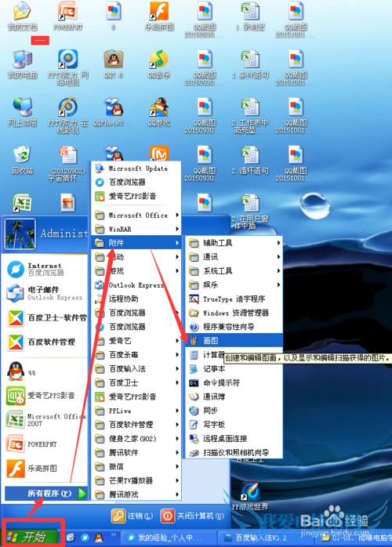The width and height of the screenshot is (392, 547).
Task: Click the Internet 百度浏览器 icon in start menu
Action: click(x=16, y=270)
